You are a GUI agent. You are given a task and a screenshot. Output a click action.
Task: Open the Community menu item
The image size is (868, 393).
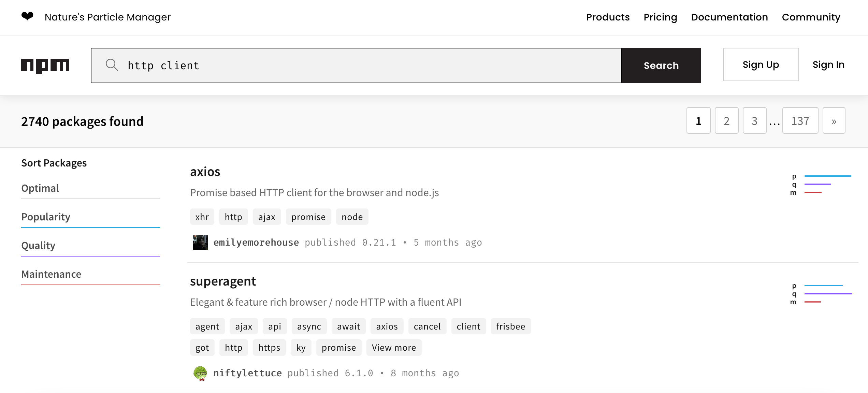811,17
